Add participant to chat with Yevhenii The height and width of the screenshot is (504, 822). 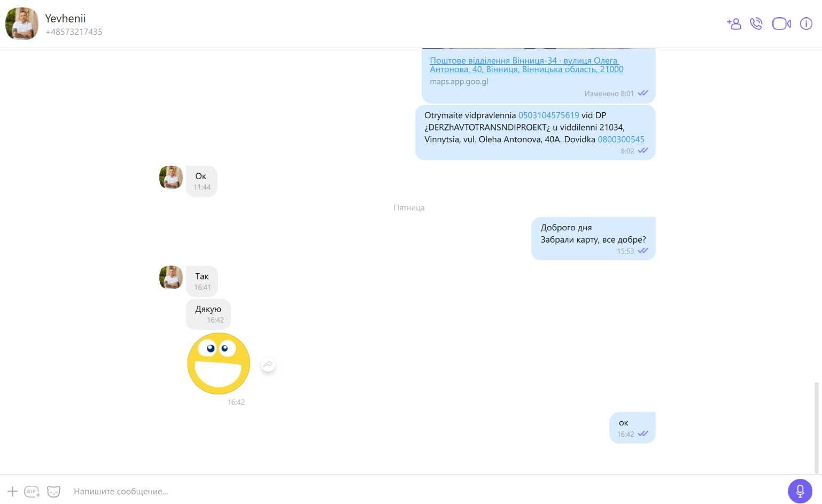pos(734,24)
